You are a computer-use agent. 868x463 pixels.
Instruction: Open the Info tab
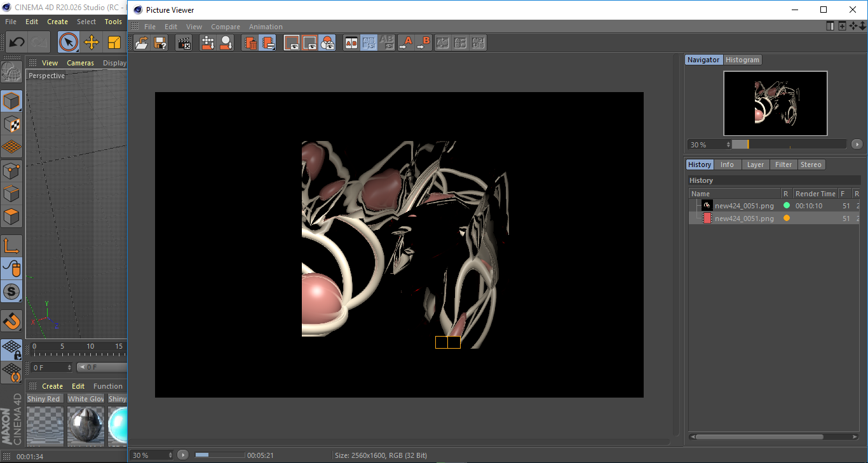pos(727,164)
